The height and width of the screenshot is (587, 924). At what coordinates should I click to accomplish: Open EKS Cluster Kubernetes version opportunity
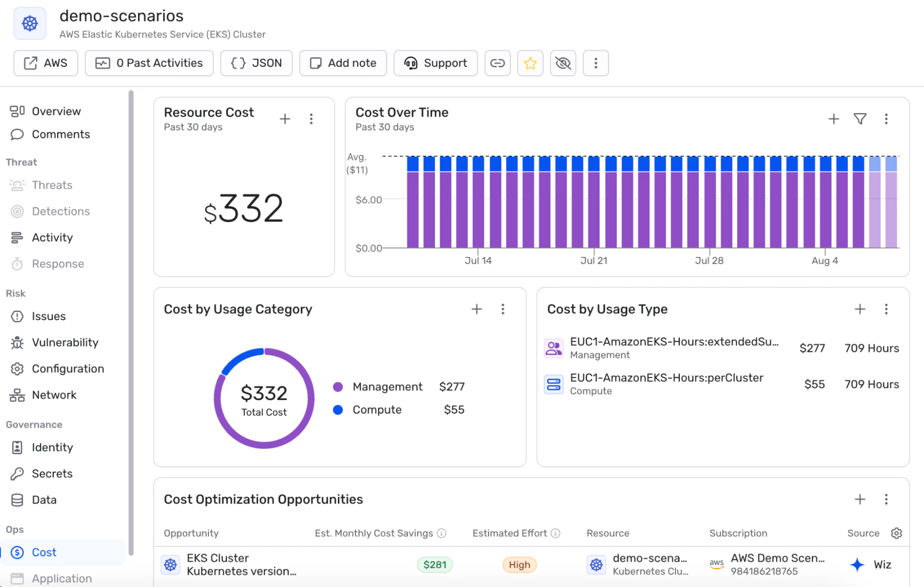point(241,564)
